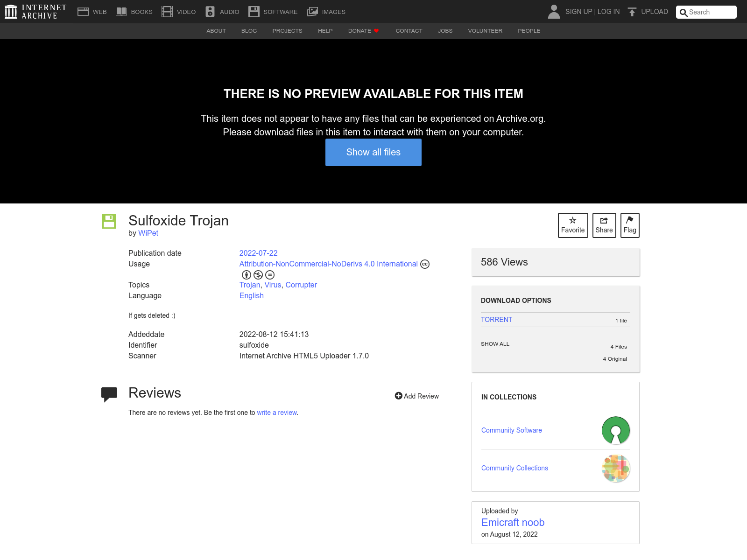Open the Audio section icon

tap(210, 12)
